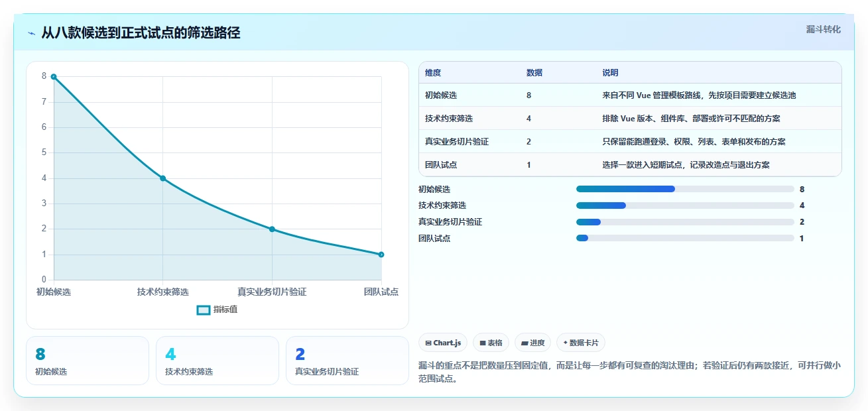Click the title 从八款候选到正式试点的筛选路径
This screenshot has height=411, width=868.
point(141,33)
